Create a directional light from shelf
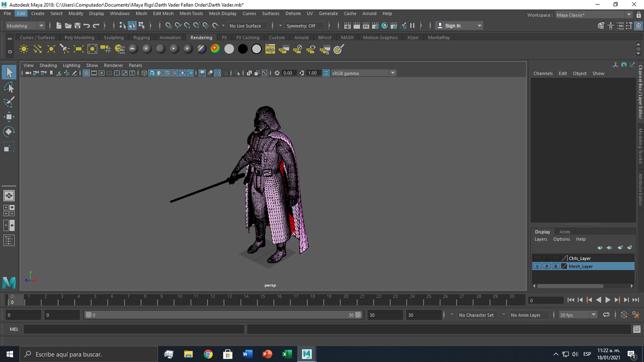Viewport: 644px width, 362px height. [38, 49]
